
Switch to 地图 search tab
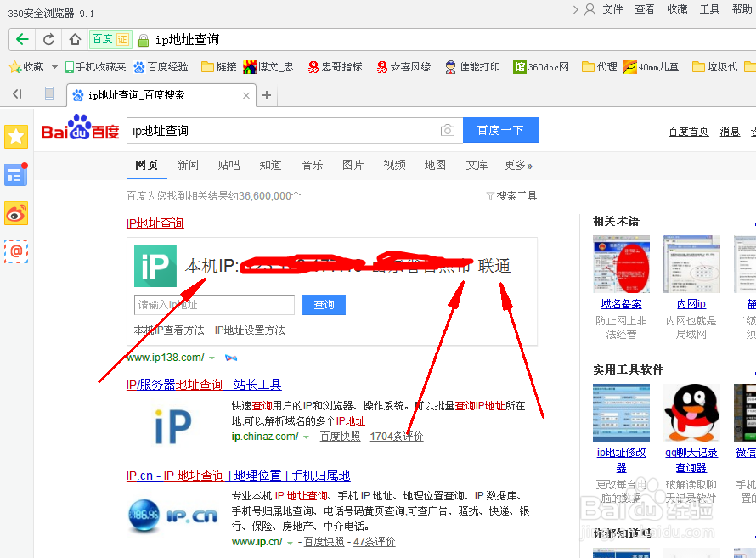(x=435, y=166)
